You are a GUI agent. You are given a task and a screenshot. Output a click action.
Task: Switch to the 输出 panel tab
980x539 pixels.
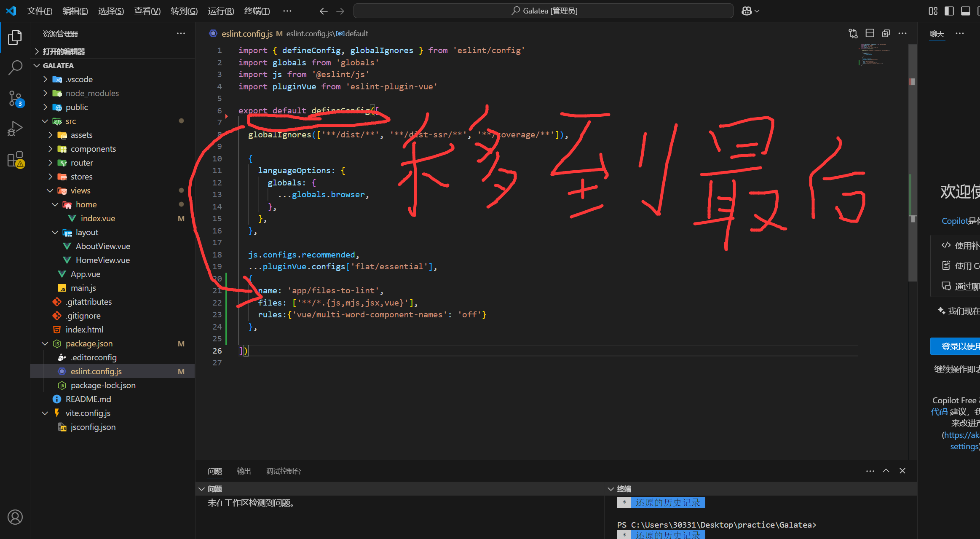tap(244, 471)
